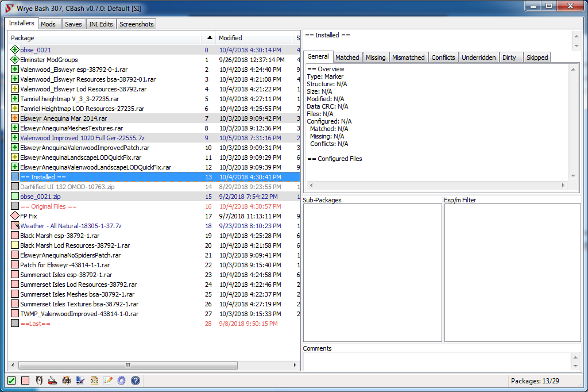Open the Screenshots tab
The width and height of the screenshot is (588, 392).
point(136,24)
